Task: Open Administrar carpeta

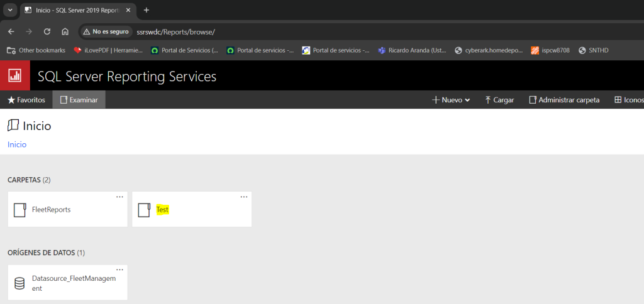Action: pyautogui.click(x=564, y=100)
